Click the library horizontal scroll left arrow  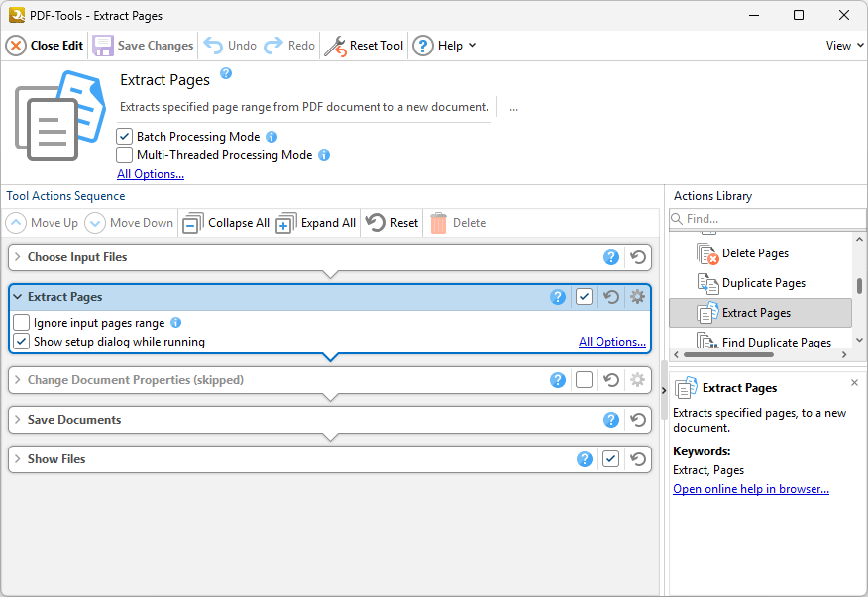[x=676, y=354]
